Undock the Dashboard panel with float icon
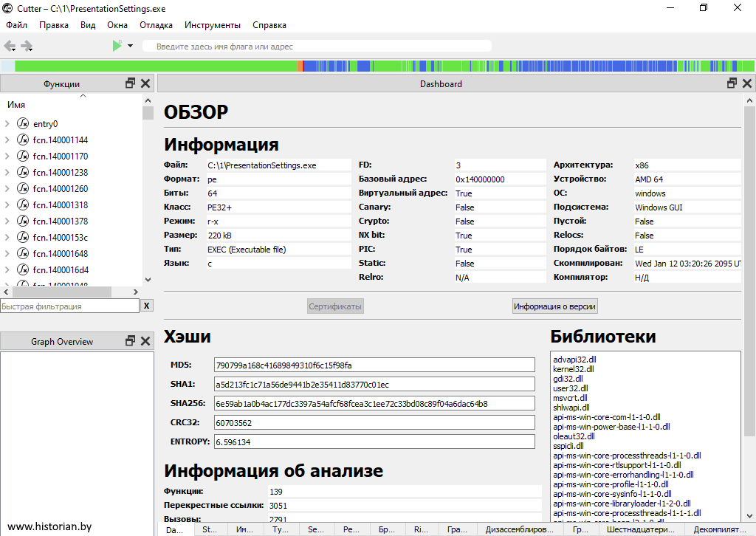Viewport: 756px width, 536px height. coord(732,83)
